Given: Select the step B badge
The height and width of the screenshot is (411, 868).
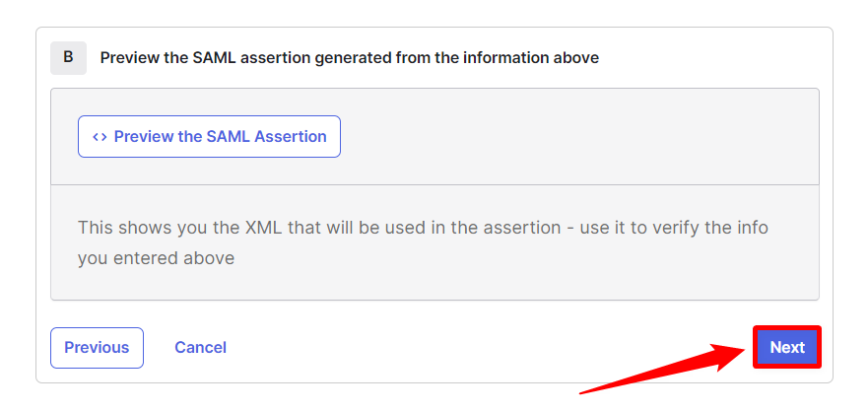Looking at the screenshot, I should pyautogui.click(x=68, y=57).
